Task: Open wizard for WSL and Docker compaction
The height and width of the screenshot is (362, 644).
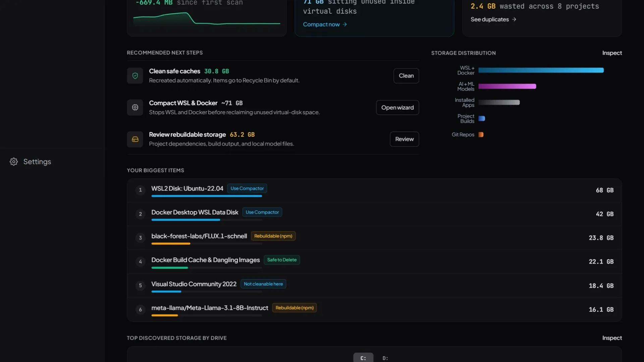Action: coord(397,108)
